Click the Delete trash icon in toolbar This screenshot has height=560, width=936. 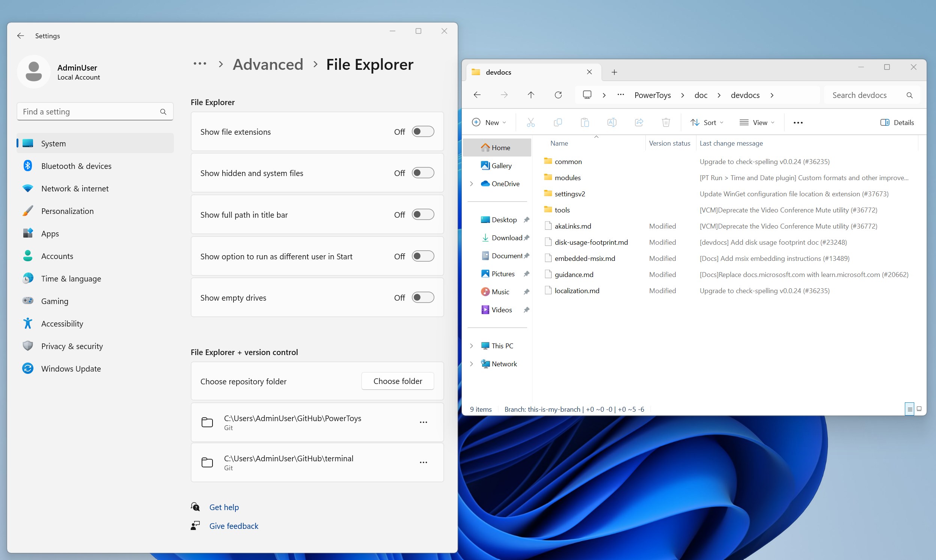tap(666, 122)
